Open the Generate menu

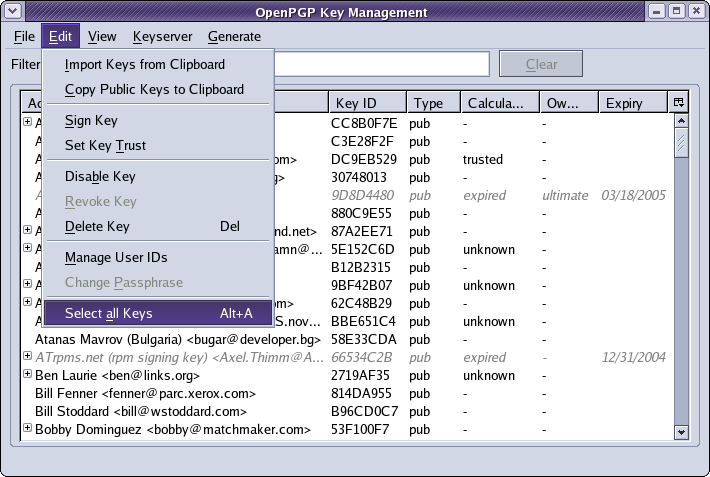point(234,36)
